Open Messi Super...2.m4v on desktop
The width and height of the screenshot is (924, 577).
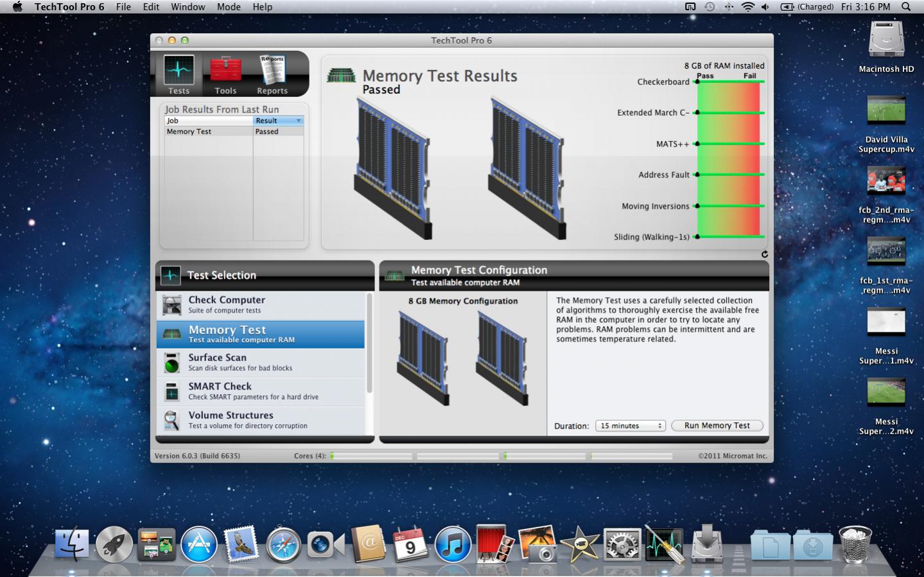[x=886, y=407]
